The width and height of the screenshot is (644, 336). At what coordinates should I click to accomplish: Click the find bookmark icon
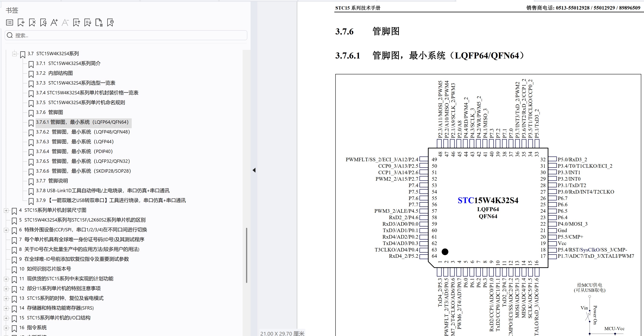click(x=43, y=23)
